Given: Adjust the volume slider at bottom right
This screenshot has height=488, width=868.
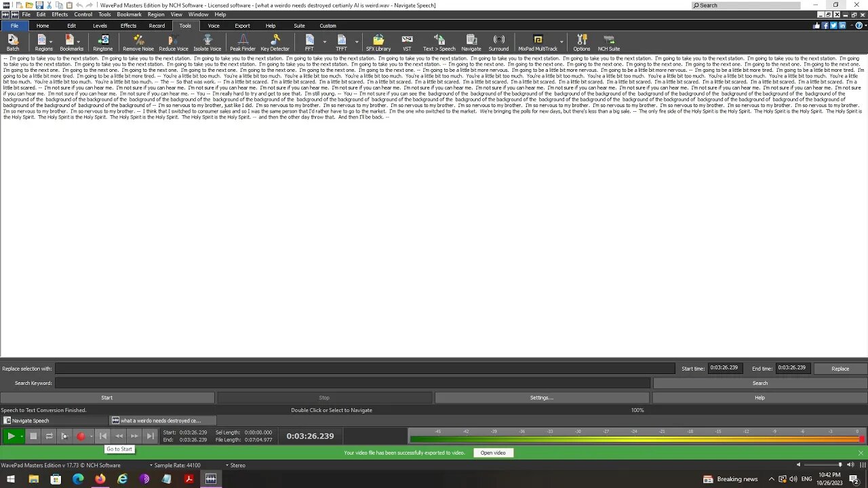Looking at the screenshot, I should pos(822,465).
